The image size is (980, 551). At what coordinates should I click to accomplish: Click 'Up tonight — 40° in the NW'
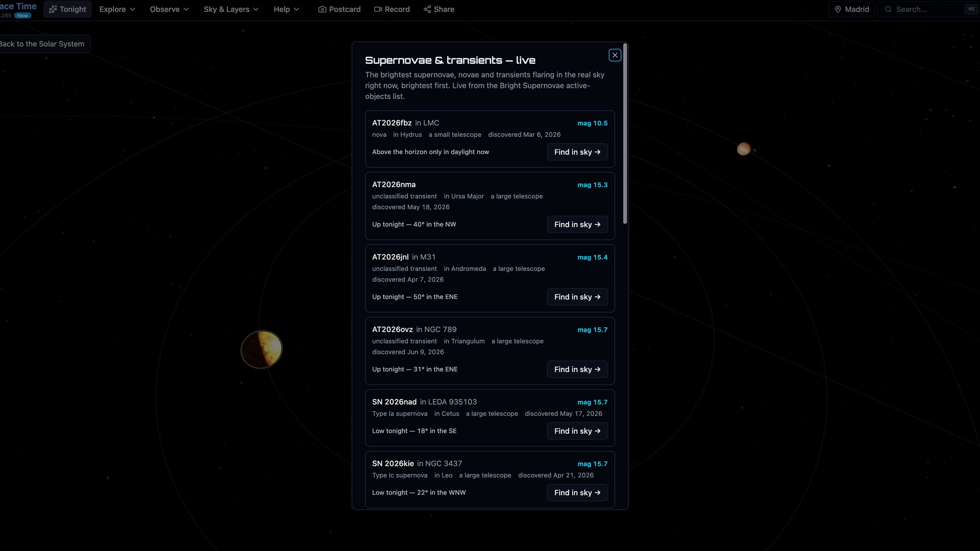coord(414,224)
